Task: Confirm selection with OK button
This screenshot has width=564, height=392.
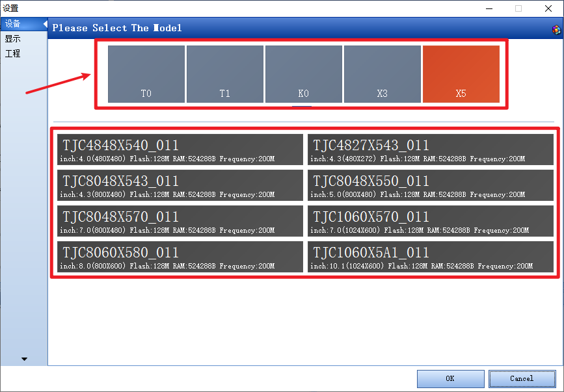Action: 450,379
